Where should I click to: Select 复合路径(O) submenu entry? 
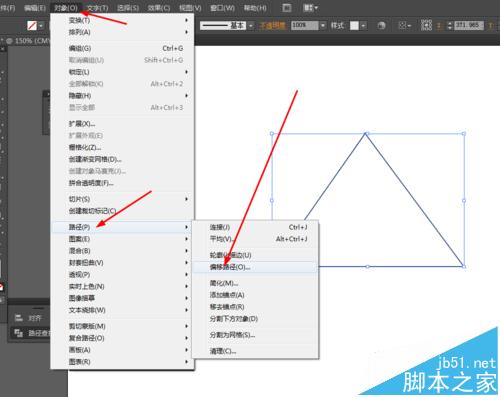122,338
